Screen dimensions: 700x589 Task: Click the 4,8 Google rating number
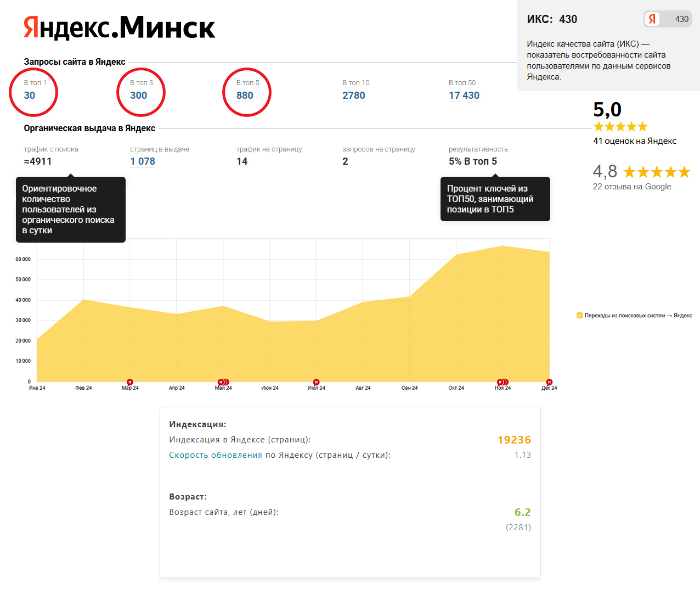(605, 171)
